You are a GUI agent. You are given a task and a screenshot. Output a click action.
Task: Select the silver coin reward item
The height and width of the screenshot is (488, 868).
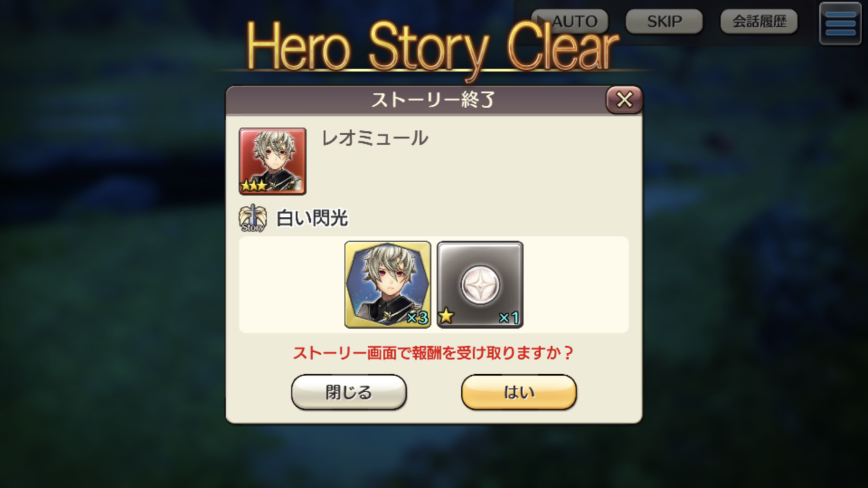click(480, 284)
